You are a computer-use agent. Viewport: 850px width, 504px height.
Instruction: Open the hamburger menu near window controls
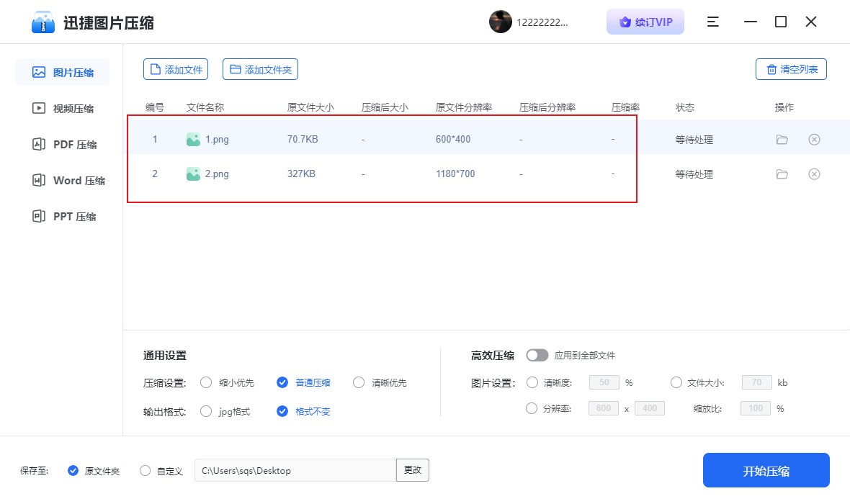pos(712,22)
